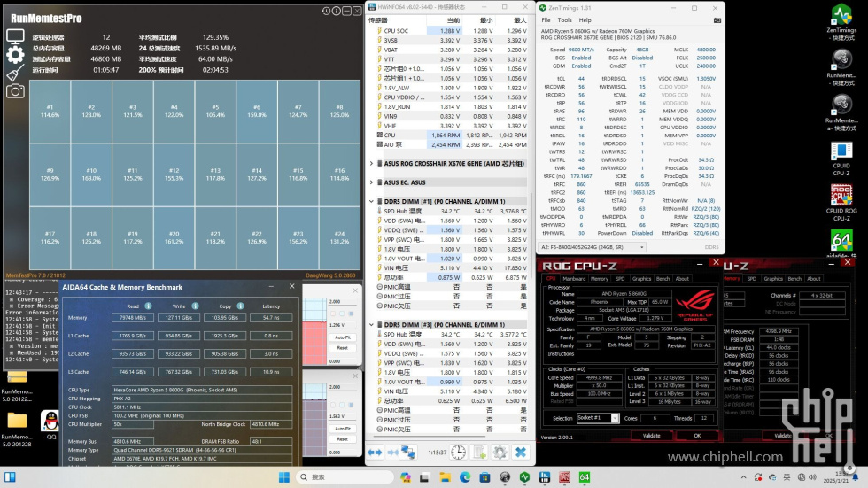The height and width of the screenshot is (488, 868).
Task: Click HWiNFO collapse-columns arrows button
Action: click(392, 453)
